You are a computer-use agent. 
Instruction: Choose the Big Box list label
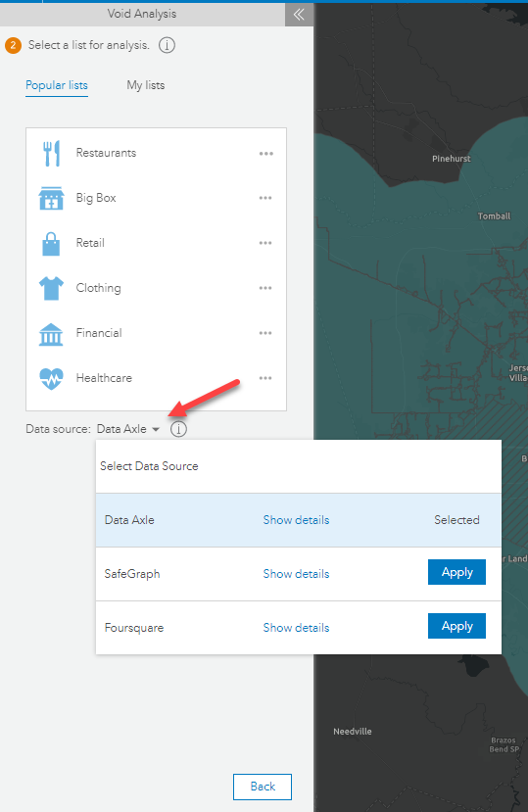pos(96,198)
